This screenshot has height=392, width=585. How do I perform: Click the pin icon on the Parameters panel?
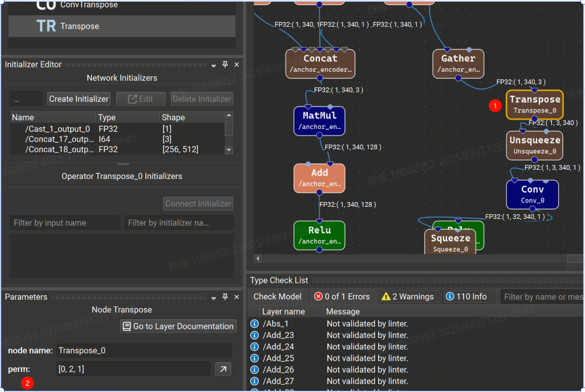pyautogui.click(x=225, y=297)
